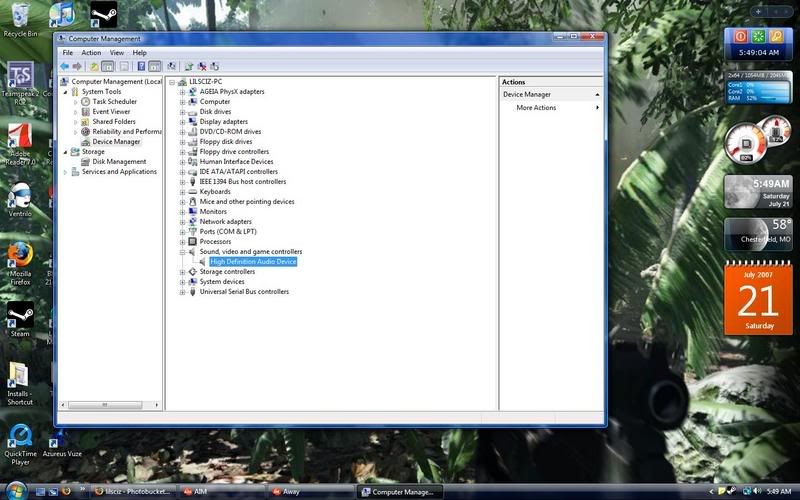Collapse Sound, video and game controllers
This screenshot has height=500, width=800.
(182, 252)
